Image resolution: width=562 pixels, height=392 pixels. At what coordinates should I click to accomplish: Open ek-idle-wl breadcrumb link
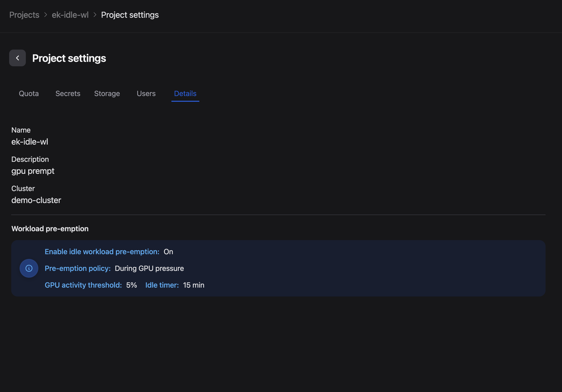[70, 15]
